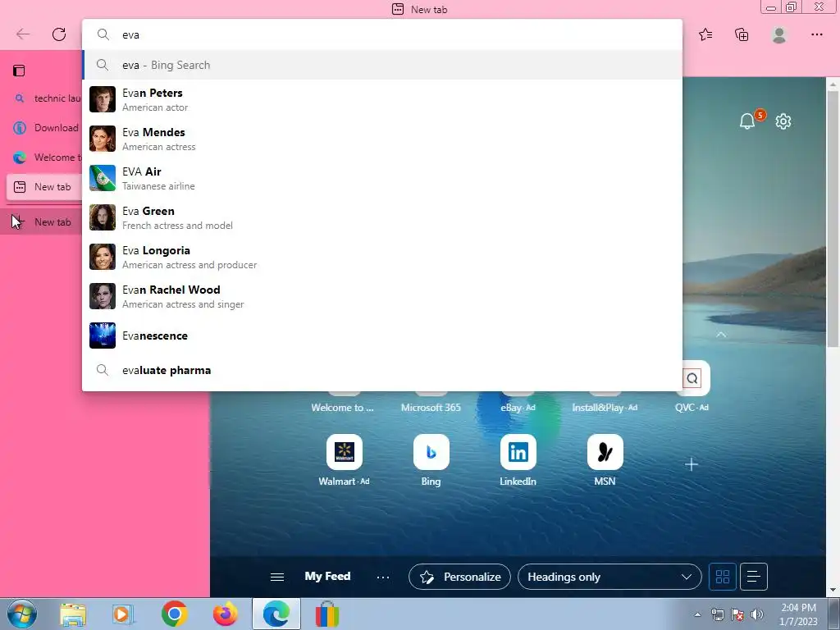Choose the Evan Peters suggestion
The height and width of the screenshot is (630, 840).
382,99
